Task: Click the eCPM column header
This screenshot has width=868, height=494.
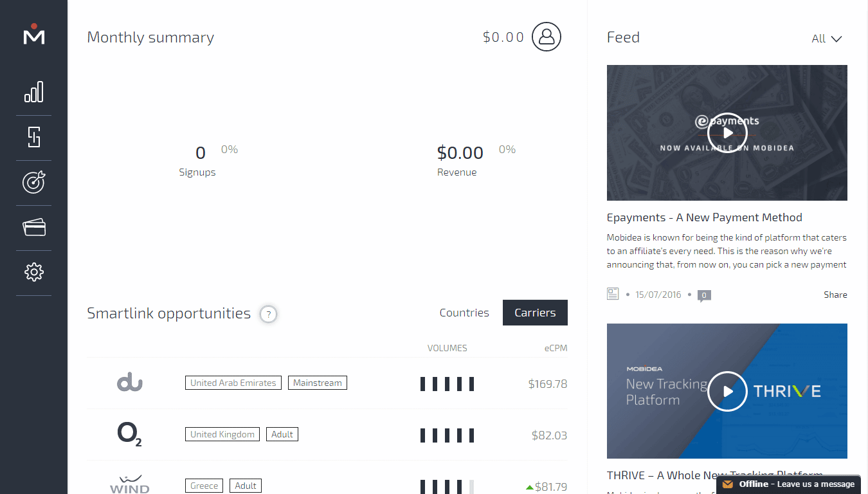Action: coord(556,348)
